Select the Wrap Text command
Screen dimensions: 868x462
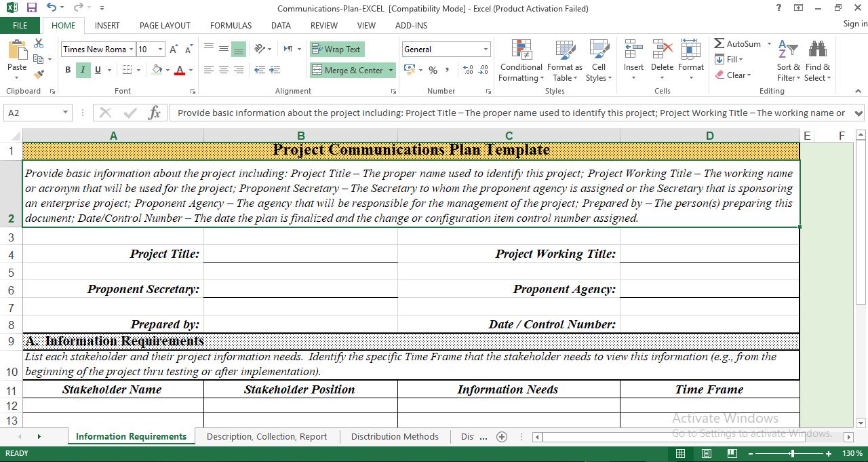point(337,49)
